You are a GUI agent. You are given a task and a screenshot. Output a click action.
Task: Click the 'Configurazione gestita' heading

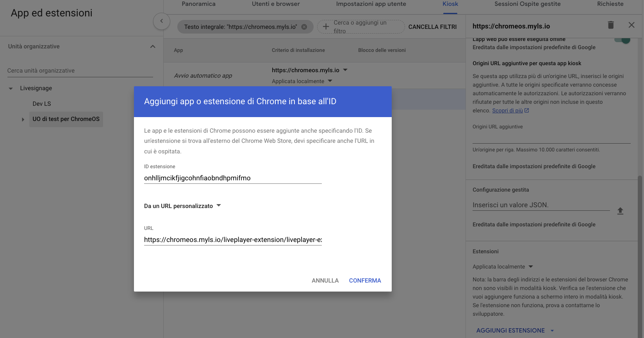click(501, 190)
